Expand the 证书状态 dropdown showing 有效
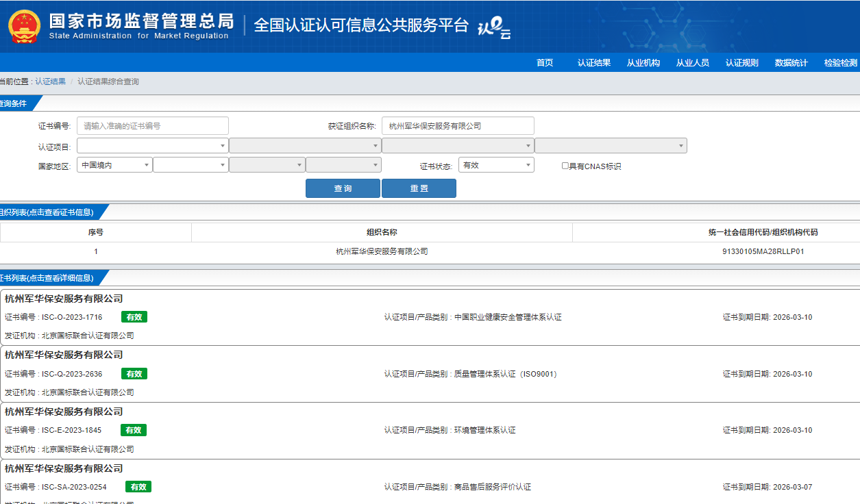This screenshot has width=860, height=504. coord(495,165)
